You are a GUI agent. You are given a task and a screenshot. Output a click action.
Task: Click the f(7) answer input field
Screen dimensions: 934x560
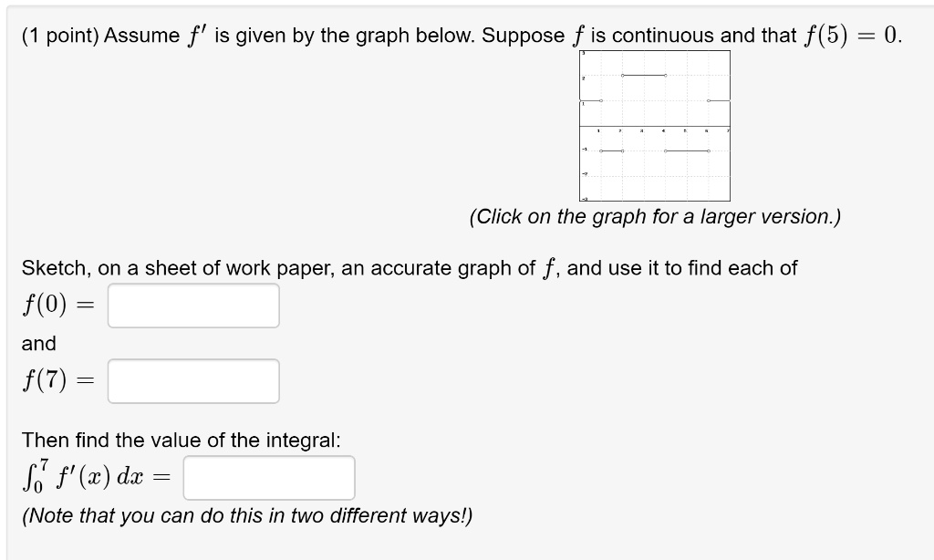192,380
